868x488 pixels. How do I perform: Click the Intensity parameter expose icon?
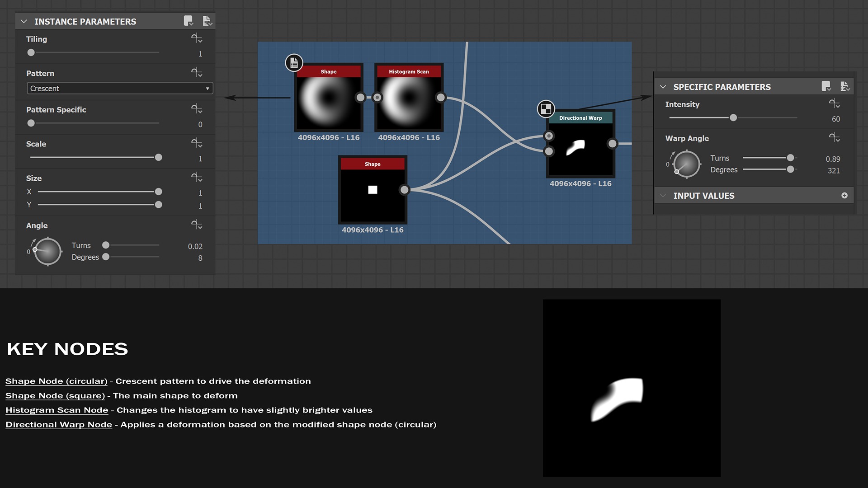pyautogui.click(x=834, y=104)
